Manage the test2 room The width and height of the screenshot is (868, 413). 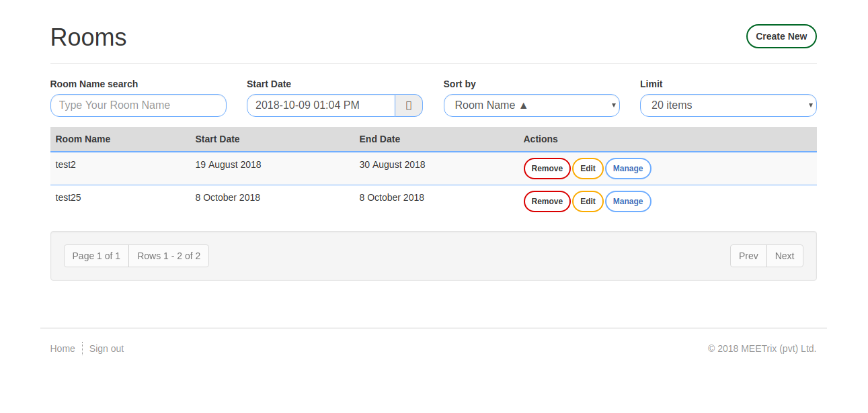pos(628,169)
